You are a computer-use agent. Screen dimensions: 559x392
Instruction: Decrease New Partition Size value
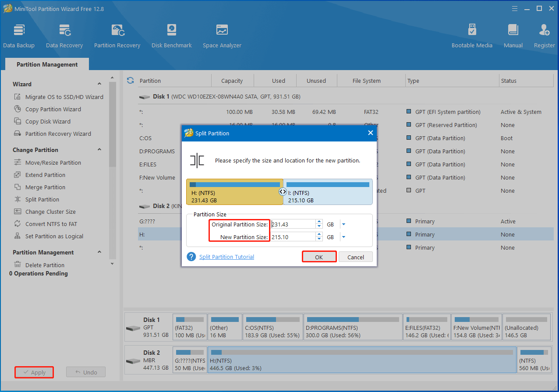[319, 239]
